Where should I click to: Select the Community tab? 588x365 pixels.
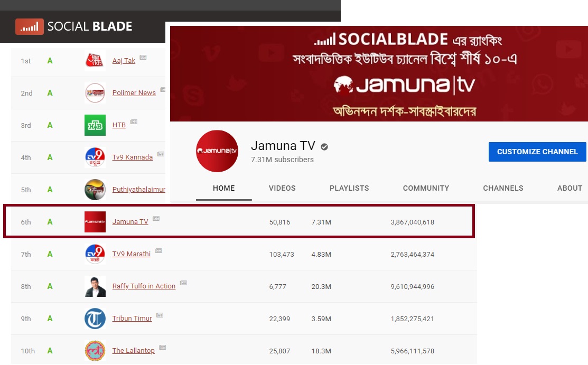coord(426,188)
